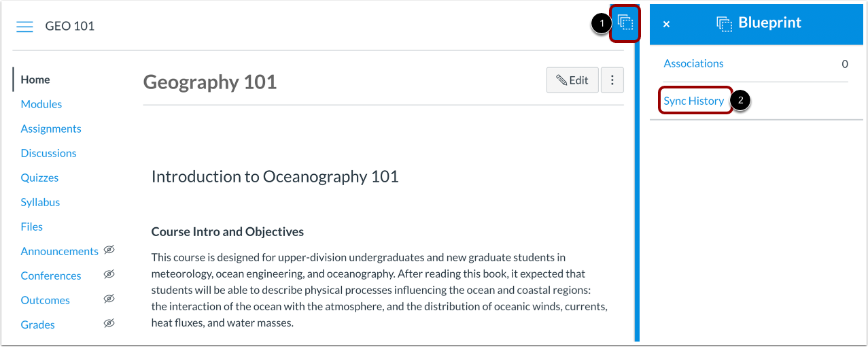Open the hamburger course navigation menu

click(x=24, y=27)
